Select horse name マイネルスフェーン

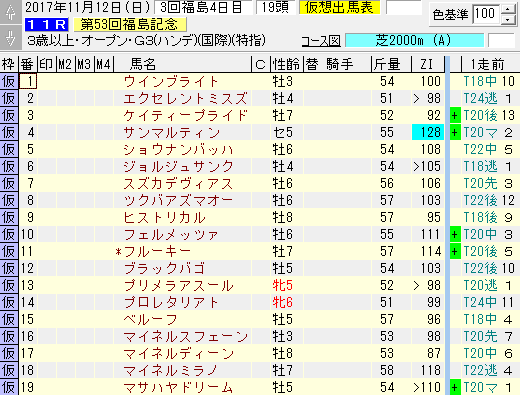pyautogui.click(x=185, y=337)
